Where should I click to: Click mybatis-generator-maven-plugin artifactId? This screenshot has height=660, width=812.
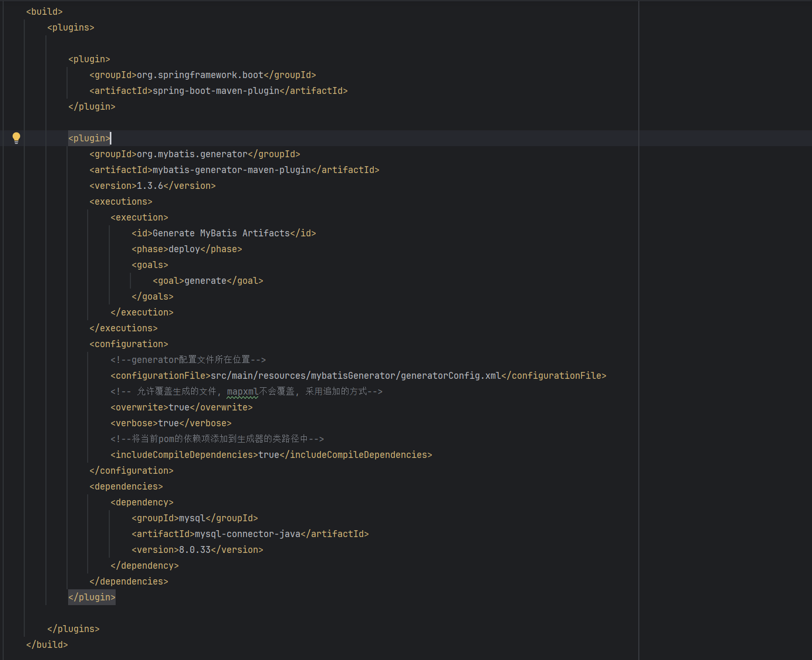pyautogui.click(x=234, y=170)
